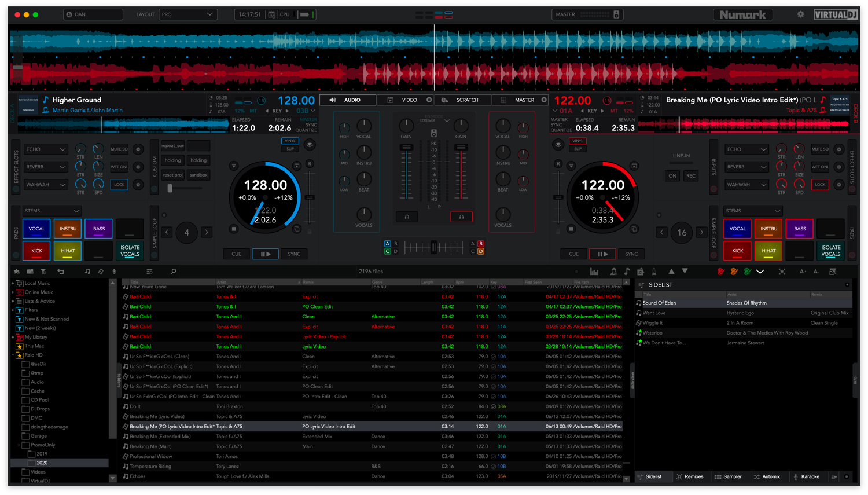The width and height of the screenshot is (868, 495).
Task: Toggle MUTE SO on left ECHO effect
Action: click(x=119, y=149)
